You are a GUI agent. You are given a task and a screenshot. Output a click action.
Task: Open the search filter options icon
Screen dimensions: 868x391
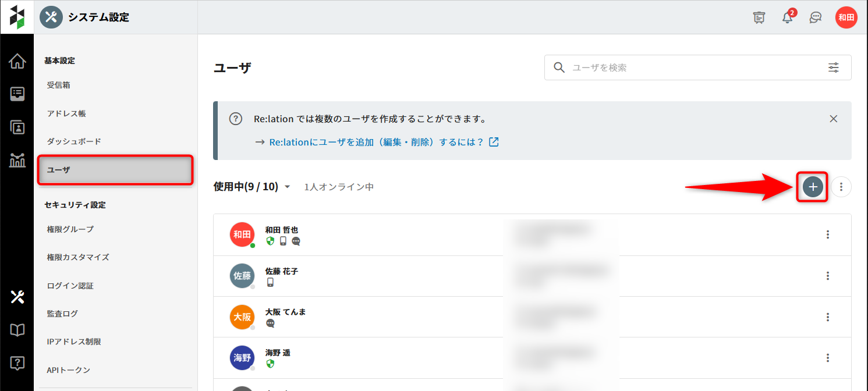point(834,67)
